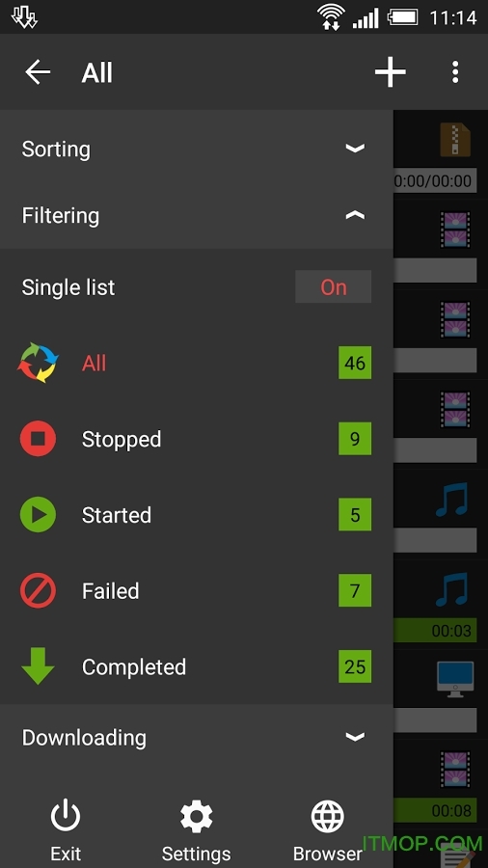Expand the Sorting section
488x868 pixels.
[197, 149]
